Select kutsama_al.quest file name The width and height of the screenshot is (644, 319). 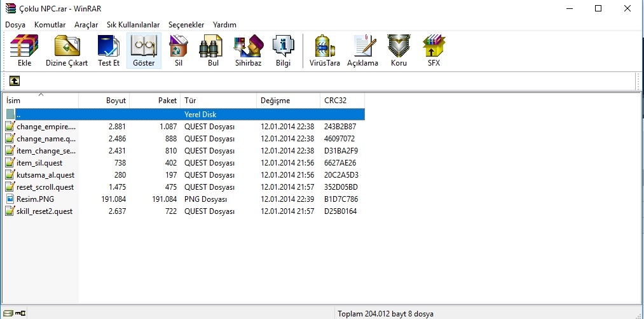click(46, 175)
